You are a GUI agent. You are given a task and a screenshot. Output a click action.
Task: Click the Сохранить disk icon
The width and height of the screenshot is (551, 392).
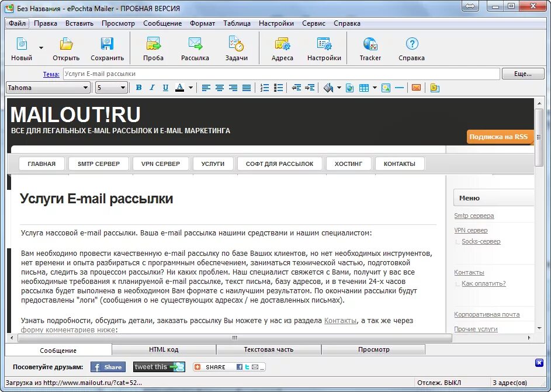tap(107, 44)
